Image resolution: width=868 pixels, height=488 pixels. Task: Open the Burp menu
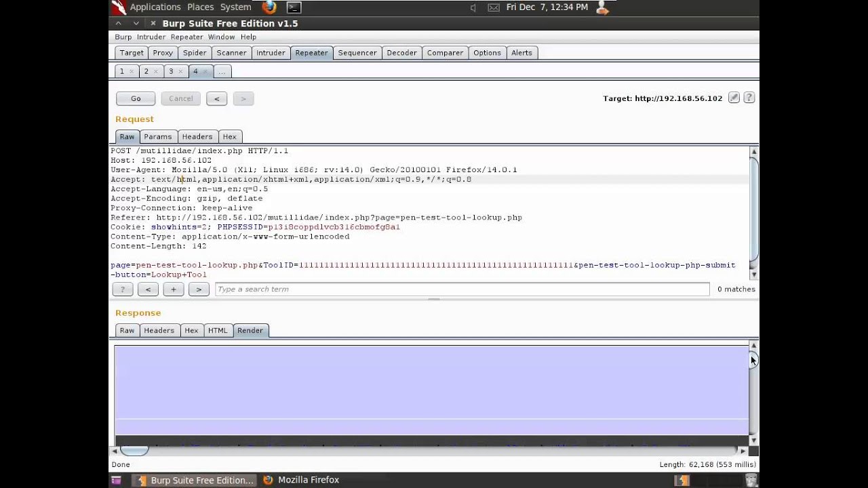[123, 37]
